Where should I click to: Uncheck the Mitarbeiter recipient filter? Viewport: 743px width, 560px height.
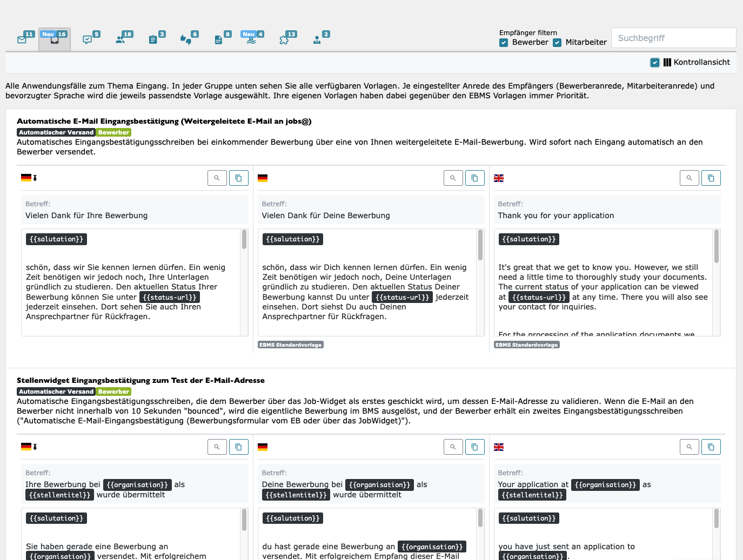tap(557, 43)
